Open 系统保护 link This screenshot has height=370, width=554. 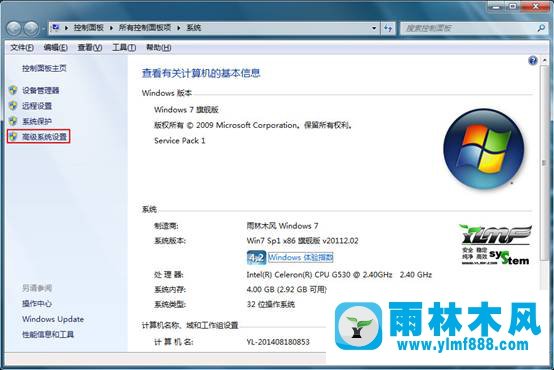pyautogui.click(x=37, y=121)
